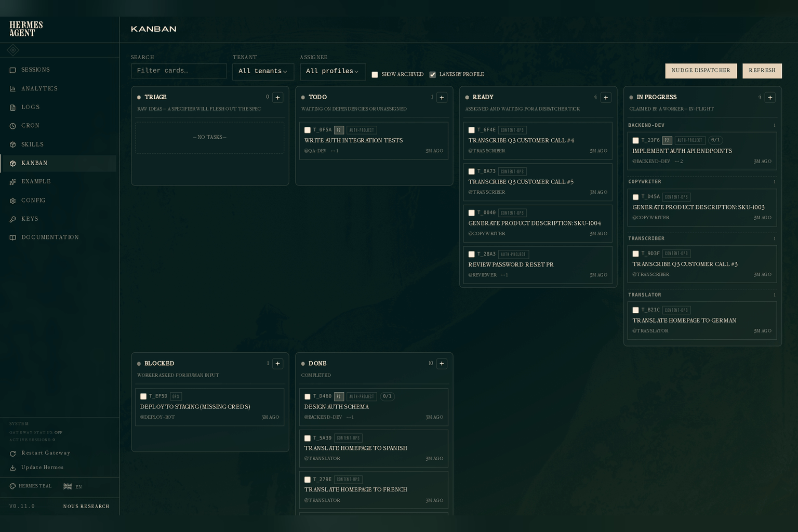
Task: Click the Refresh button
Action: [762, 71]
